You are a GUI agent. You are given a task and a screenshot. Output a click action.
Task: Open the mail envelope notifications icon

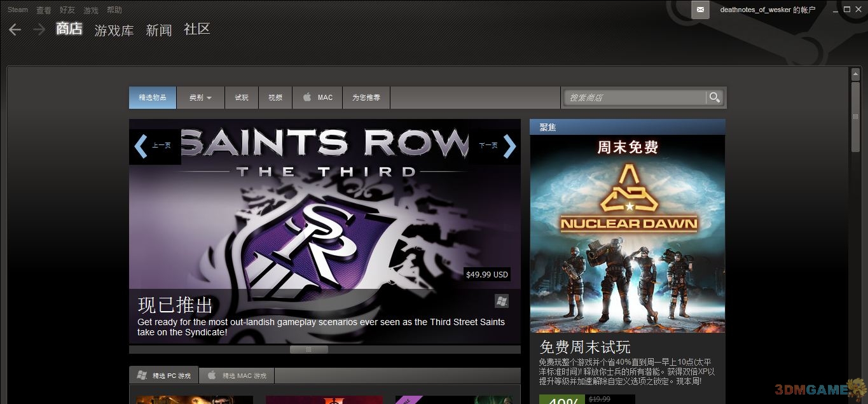700,10
